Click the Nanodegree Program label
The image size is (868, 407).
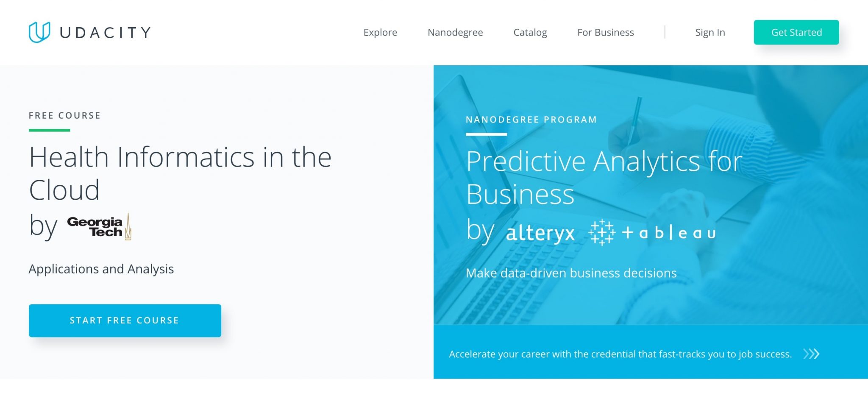(x=531, y=120)
